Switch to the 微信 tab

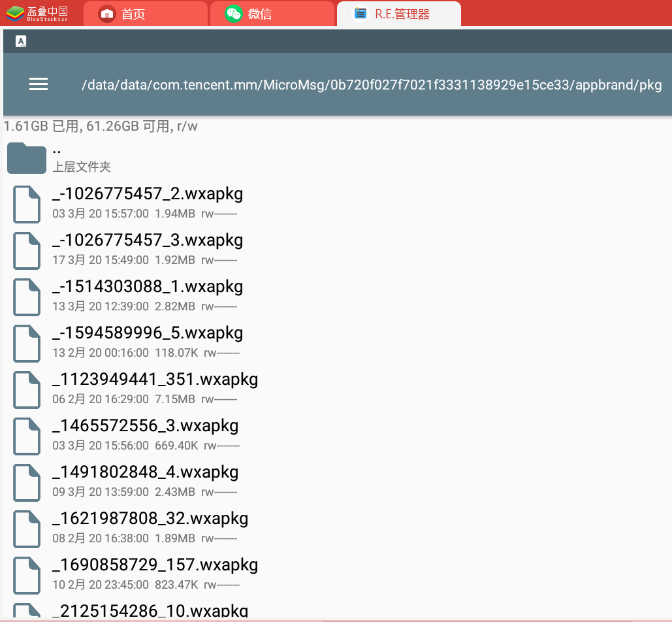pyautogui.click(x=272, y=14)
